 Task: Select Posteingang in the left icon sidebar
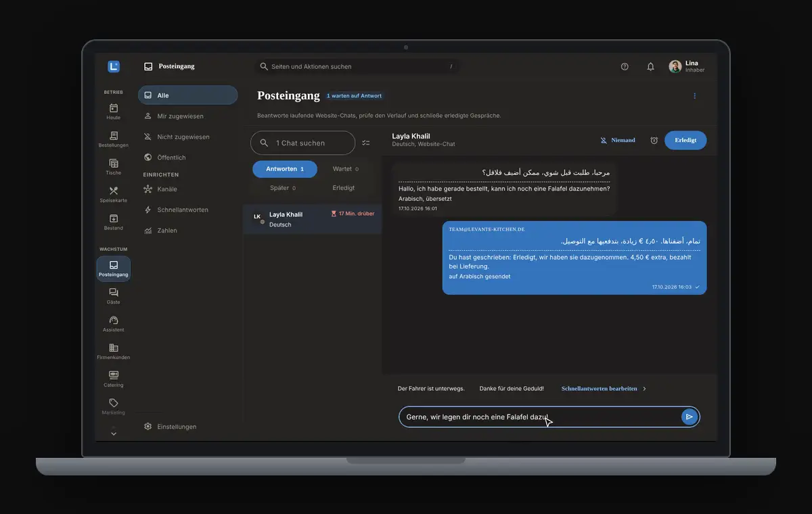pos(113,269)
